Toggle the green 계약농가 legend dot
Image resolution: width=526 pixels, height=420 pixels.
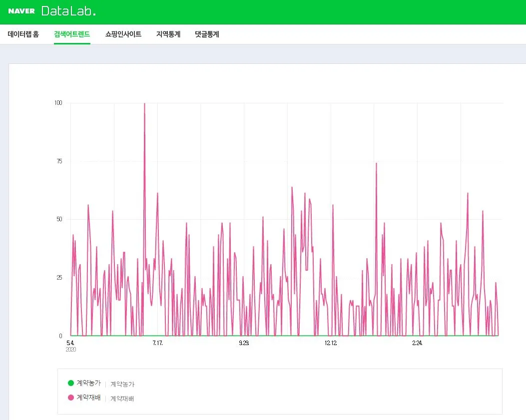point(71,383)
